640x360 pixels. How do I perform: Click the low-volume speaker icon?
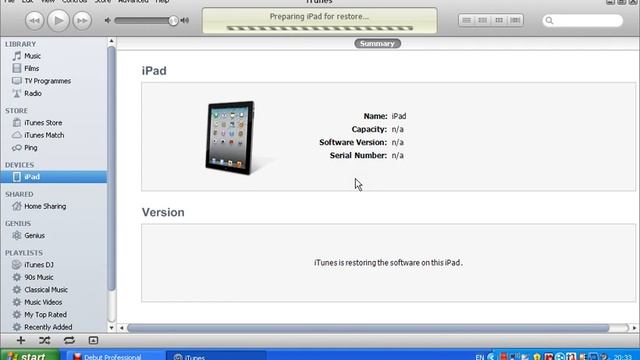click(108, 20)
